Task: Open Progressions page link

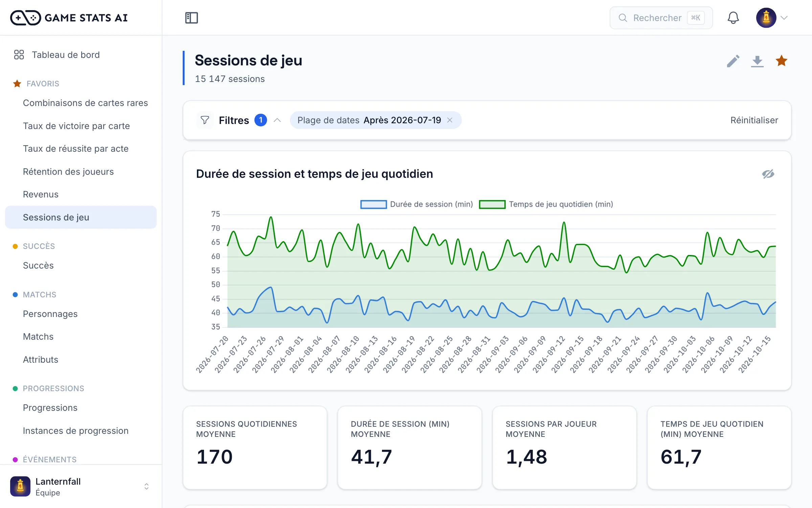Action: coord(50,408)
